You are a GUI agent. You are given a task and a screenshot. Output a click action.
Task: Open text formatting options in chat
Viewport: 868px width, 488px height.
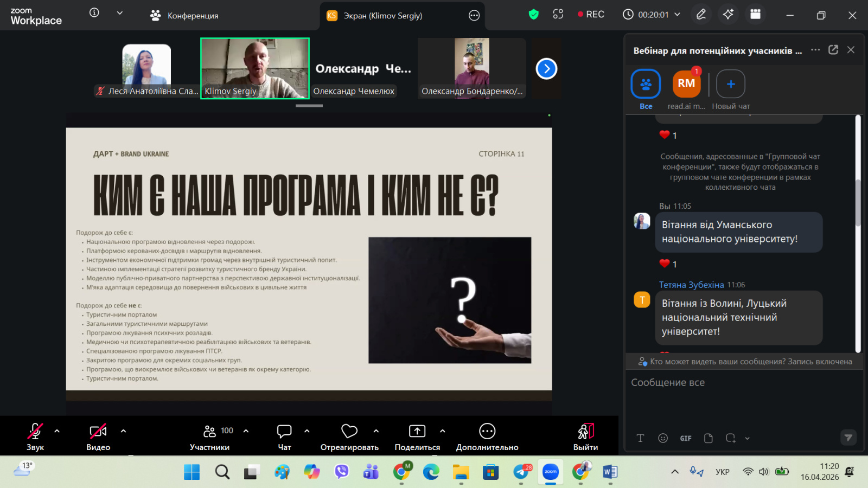pyautogui.click(x=640, y=438)
